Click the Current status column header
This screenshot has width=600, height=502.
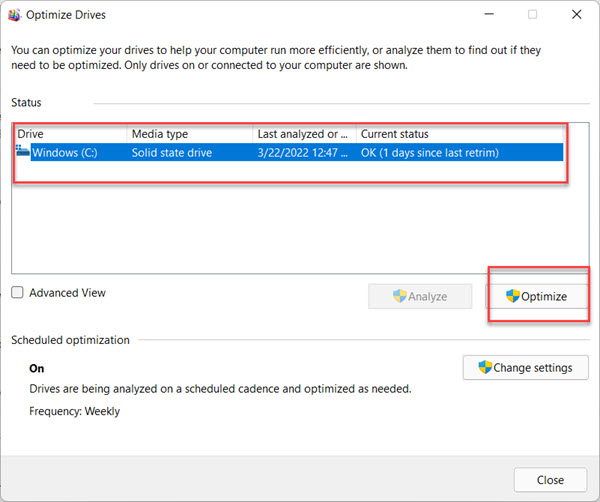(459, 134)
